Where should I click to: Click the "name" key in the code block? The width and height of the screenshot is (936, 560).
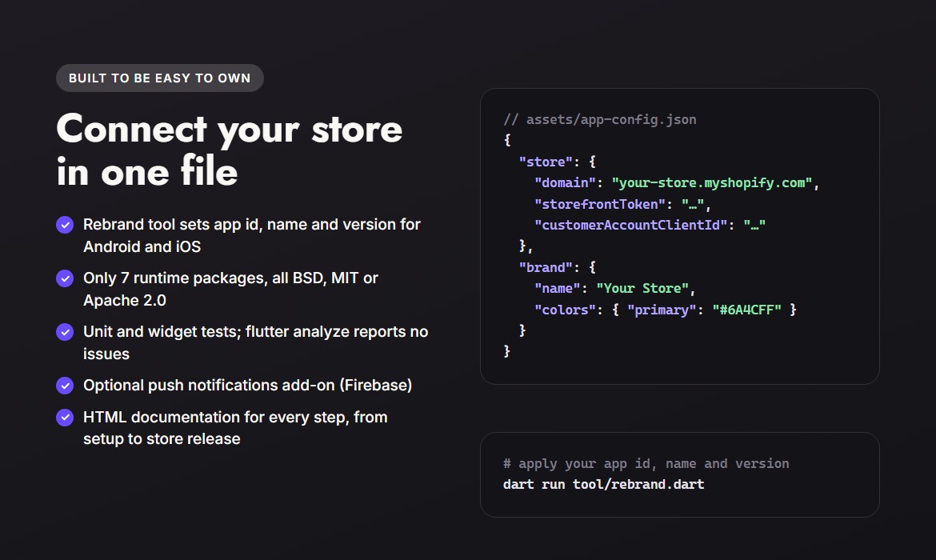tap(557, 288)
